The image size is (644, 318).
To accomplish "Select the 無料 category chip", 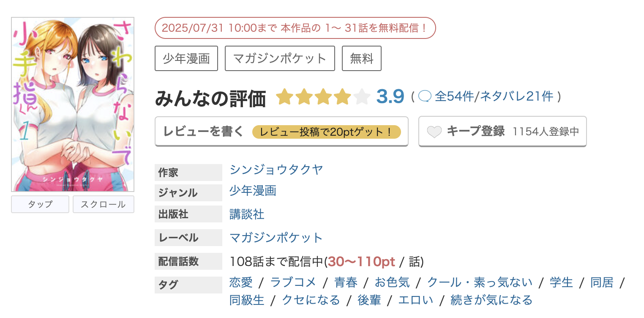I will tap(361, 58).
